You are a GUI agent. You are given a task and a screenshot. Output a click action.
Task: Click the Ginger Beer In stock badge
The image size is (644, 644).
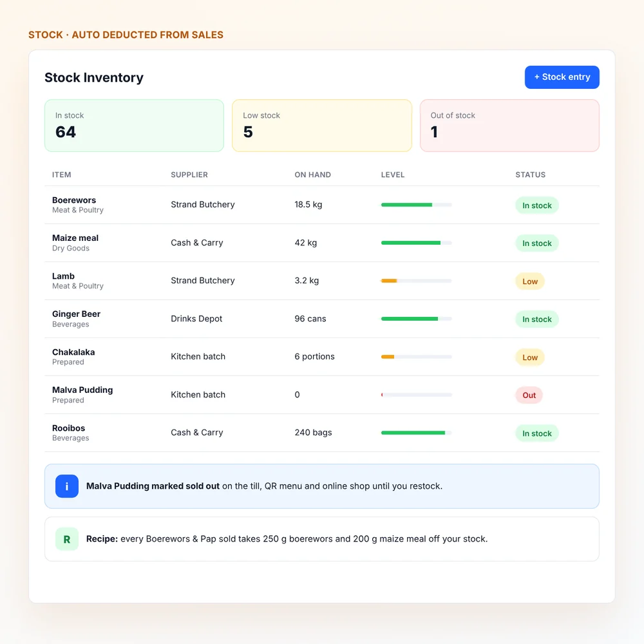pos(537,319)
